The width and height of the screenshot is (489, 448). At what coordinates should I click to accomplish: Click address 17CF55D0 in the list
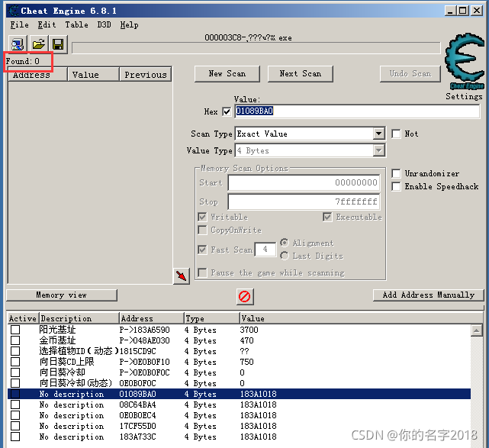tap(137, 426)
